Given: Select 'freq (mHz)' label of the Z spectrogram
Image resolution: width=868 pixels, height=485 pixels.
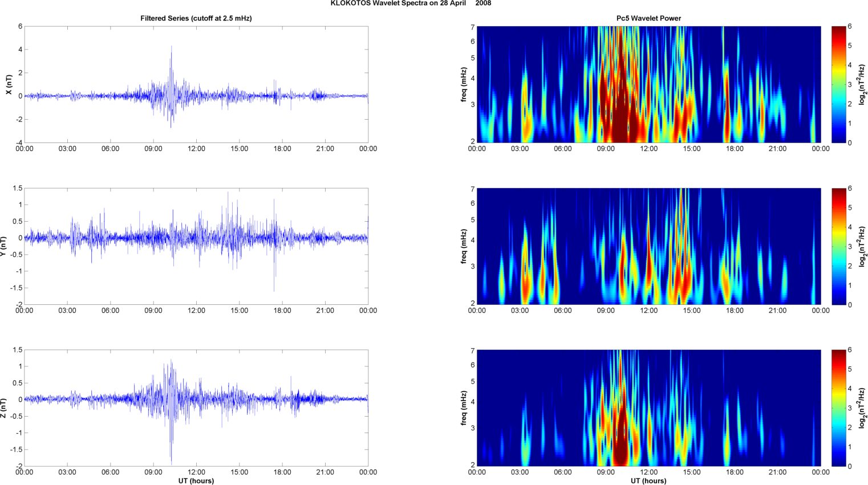Looking at the screenshot, I should pos(464,408).
